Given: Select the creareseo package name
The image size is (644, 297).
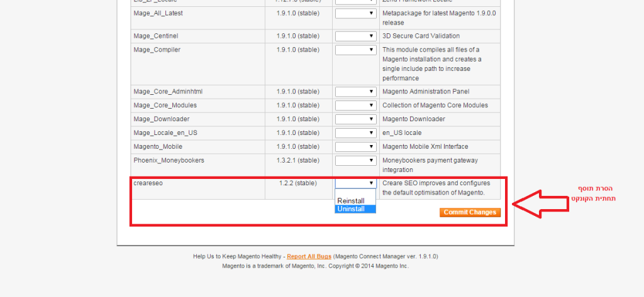Looking at the screenshot, I should (148, 183).
